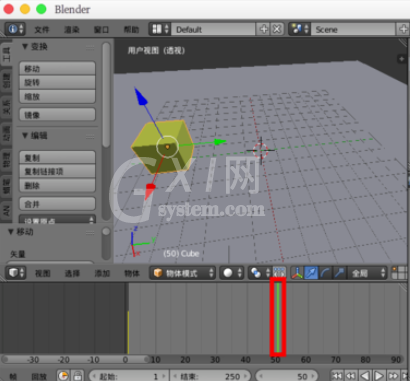Screen dimensions: 410x381
Task: Open the 帮助 (Help) menu
Action: click(131, 30)
